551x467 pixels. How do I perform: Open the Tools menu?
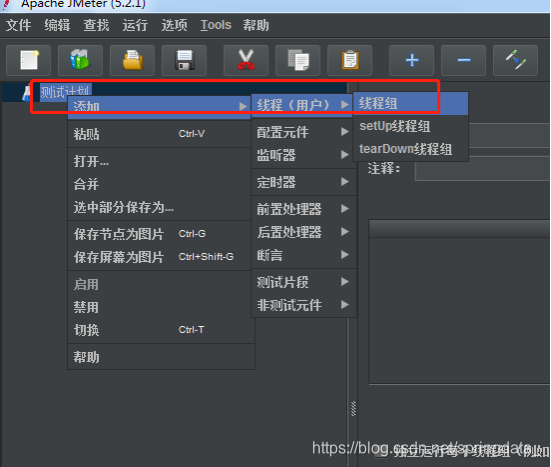[216, 25]
